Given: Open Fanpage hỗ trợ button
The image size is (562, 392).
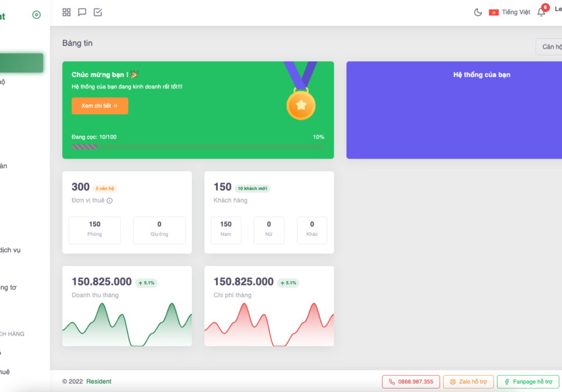Looking at the screenshot, I should click(x=528, y=381).
